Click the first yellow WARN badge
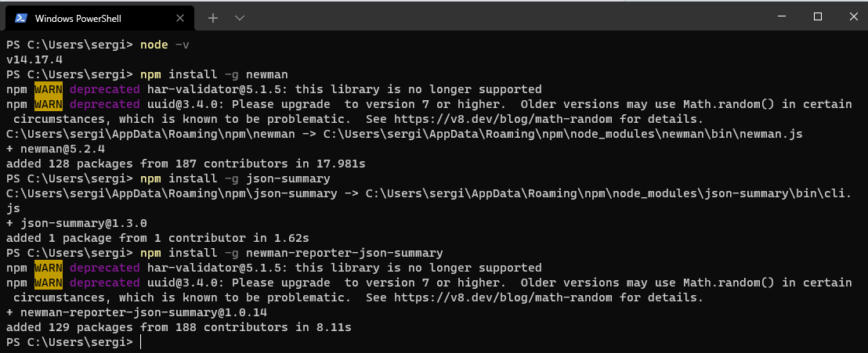 point(48,89)
